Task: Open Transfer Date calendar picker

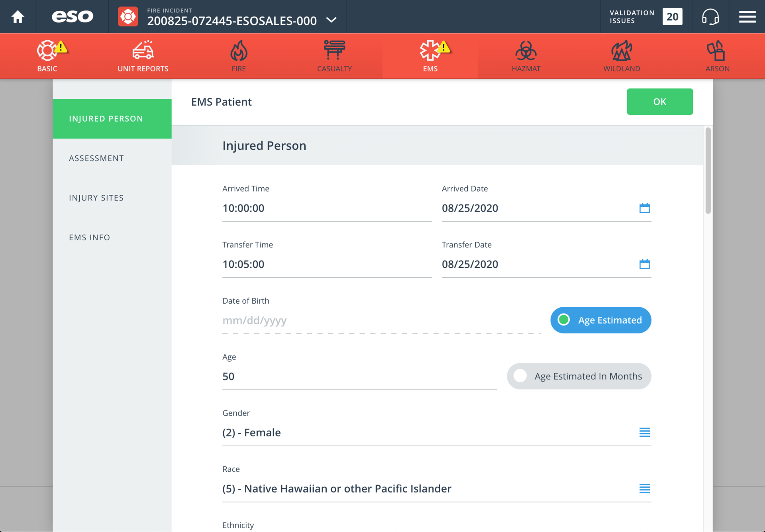Action: point(644,264)
